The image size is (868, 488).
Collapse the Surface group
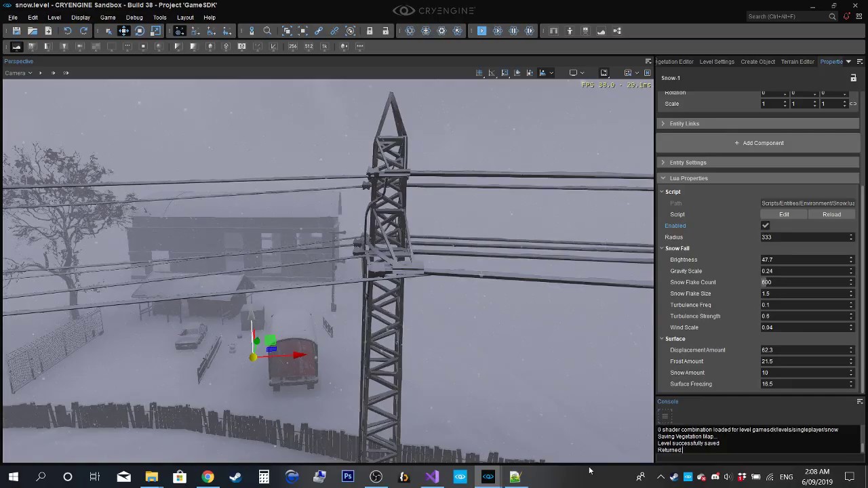663,339
